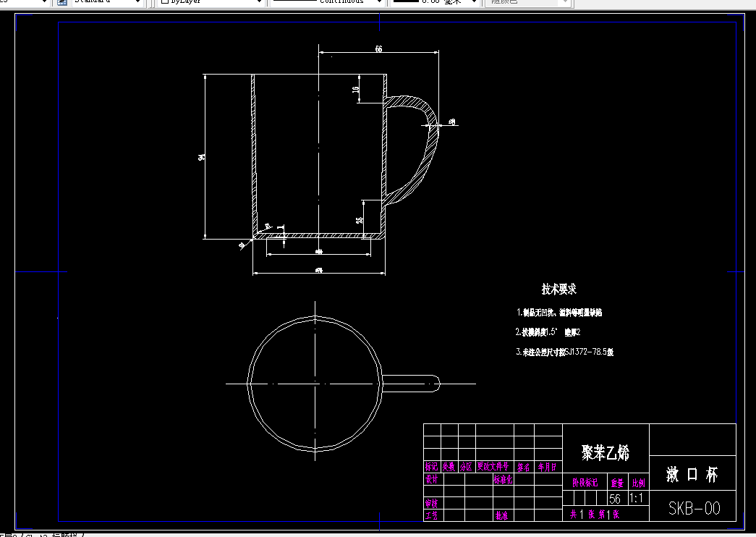Select the 比例 label in title block
Screen dimensions: 756x537
639,483
